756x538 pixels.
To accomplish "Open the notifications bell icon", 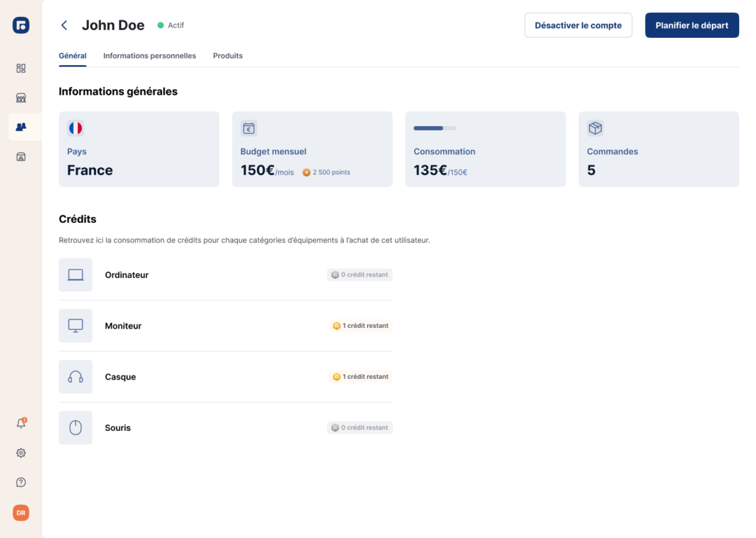I will (x=21, y=423).
